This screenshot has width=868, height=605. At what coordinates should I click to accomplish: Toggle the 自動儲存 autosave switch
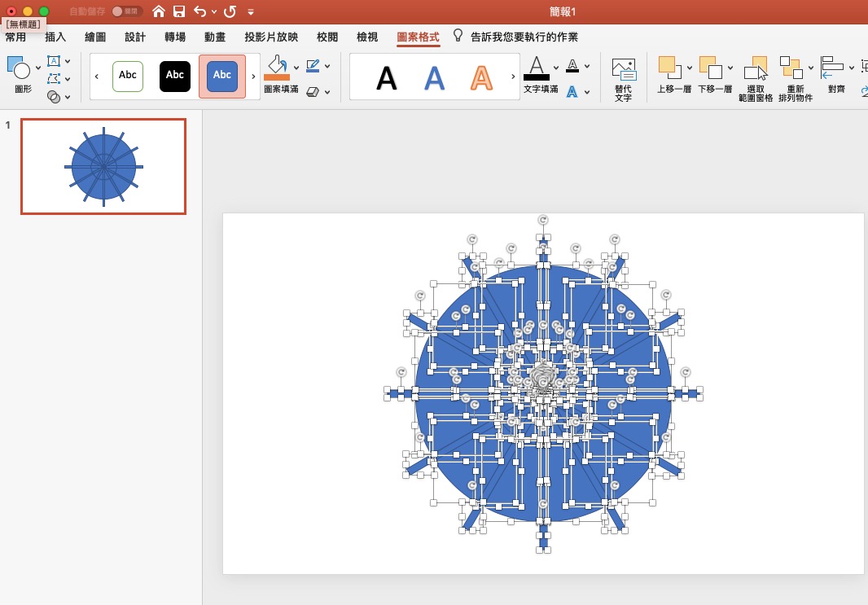pos(125,11)
